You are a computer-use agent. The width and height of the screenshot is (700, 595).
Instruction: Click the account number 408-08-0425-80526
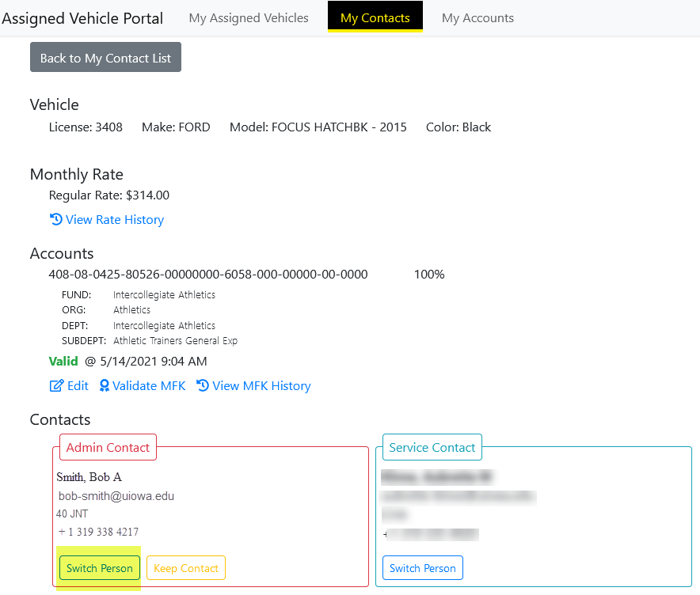coord(208,275)
